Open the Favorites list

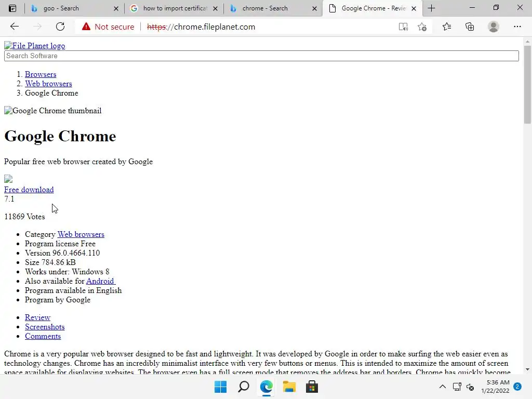(447, 26)
